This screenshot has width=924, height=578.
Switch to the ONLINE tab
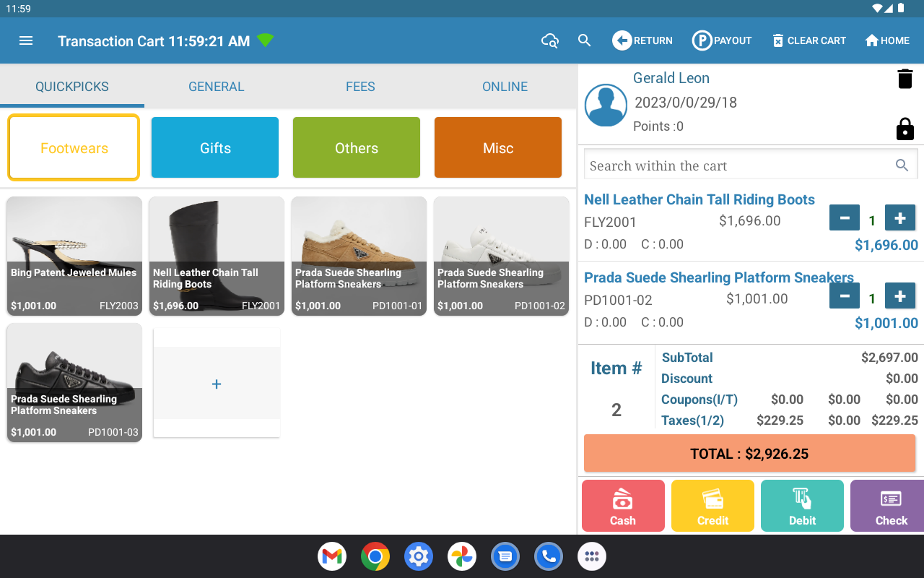point(505,87)
